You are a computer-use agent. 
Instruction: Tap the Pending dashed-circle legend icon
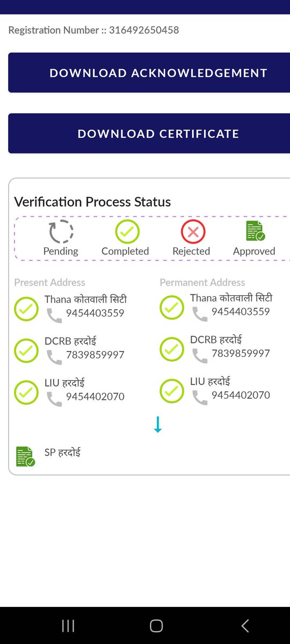[61, 232]
